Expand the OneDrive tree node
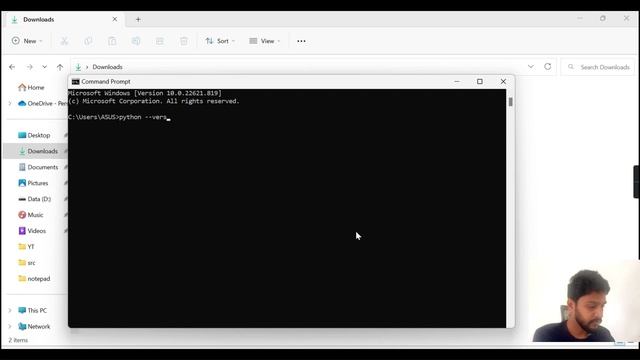640x360 pixels. pyautogui.click(x=10, y=104)
